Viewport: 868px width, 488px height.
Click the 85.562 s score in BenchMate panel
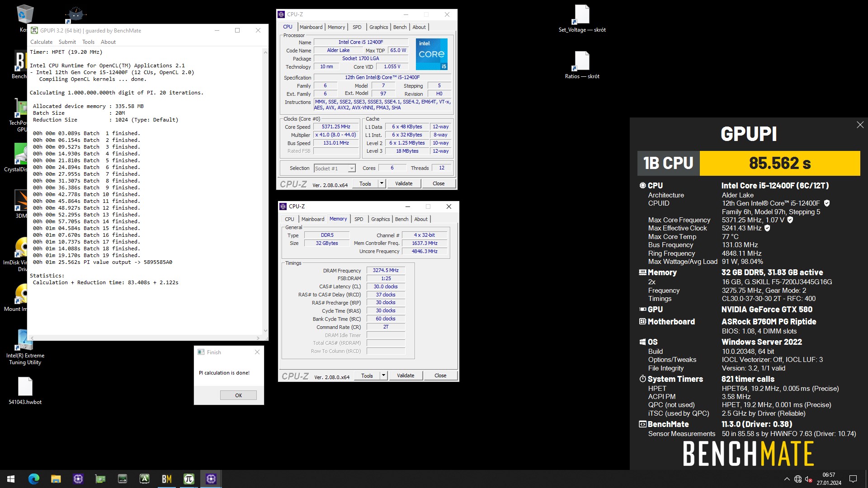[779, 163]
